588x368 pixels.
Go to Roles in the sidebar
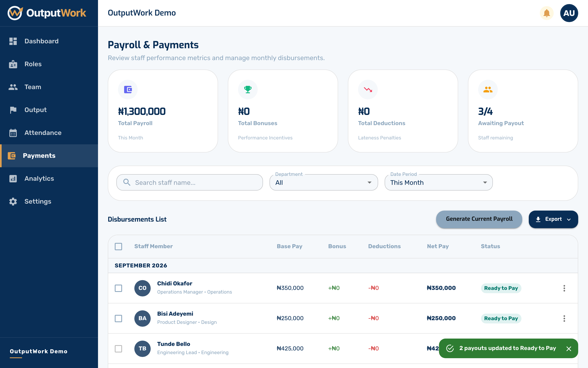pyautogui.click(x=49, y=64)
